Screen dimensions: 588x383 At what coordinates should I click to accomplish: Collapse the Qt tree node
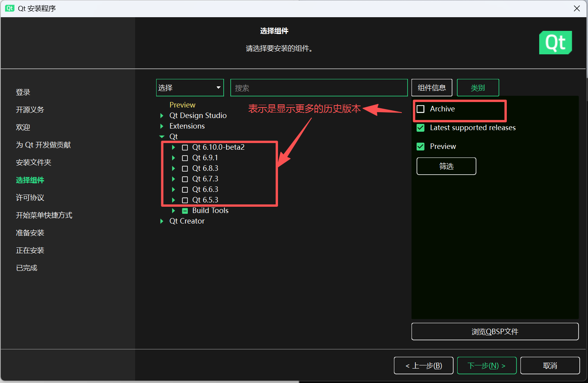coord(162,137)
